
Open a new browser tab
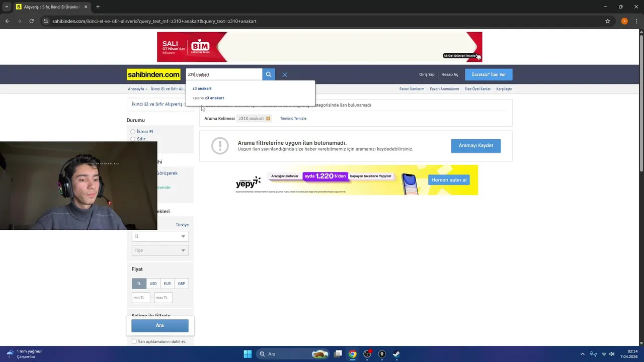click(98, 7)
